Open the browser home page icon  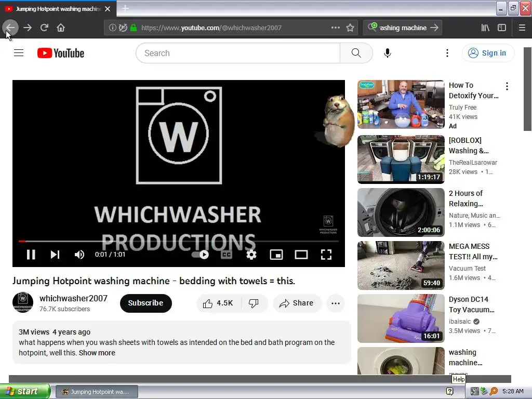[x=61, y=28]
